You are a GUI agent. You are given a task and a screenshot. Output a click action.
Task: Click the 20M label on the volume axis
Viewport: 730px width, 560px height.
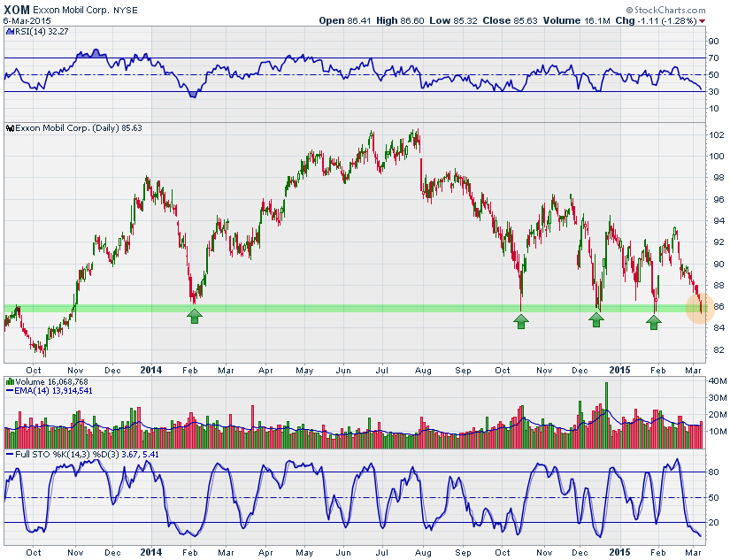(x=717, y=415)
